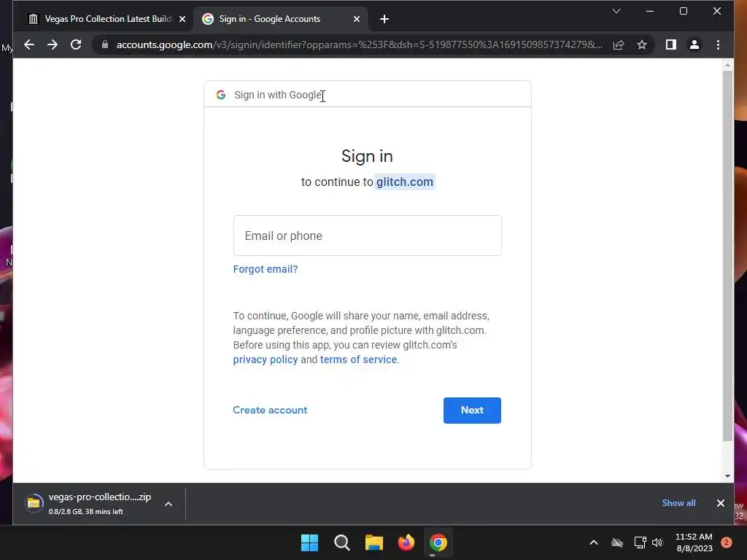Open the Chrome three-dot menu
This screenshot has width=747, height=560.
point(718,44)
